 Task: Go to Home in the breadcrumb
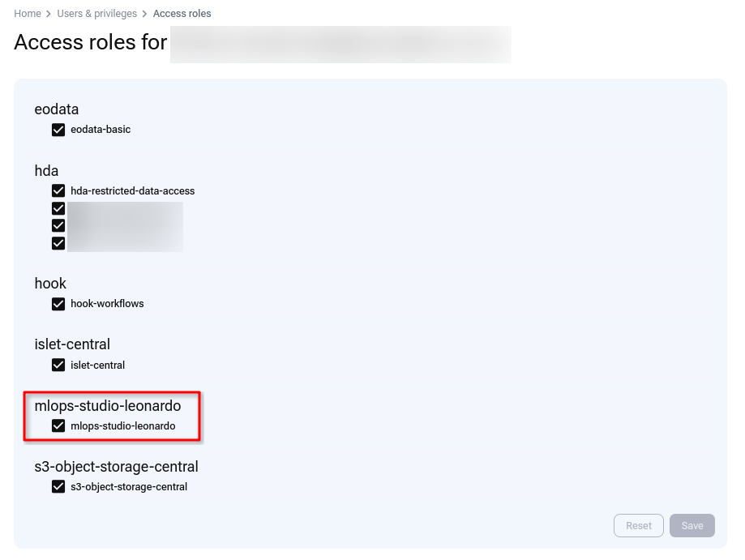pos(28,14)
